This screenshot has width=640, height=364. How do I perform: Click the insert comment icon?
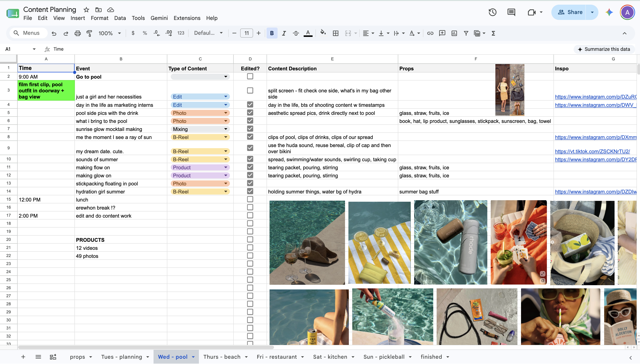tap(442, 33)
